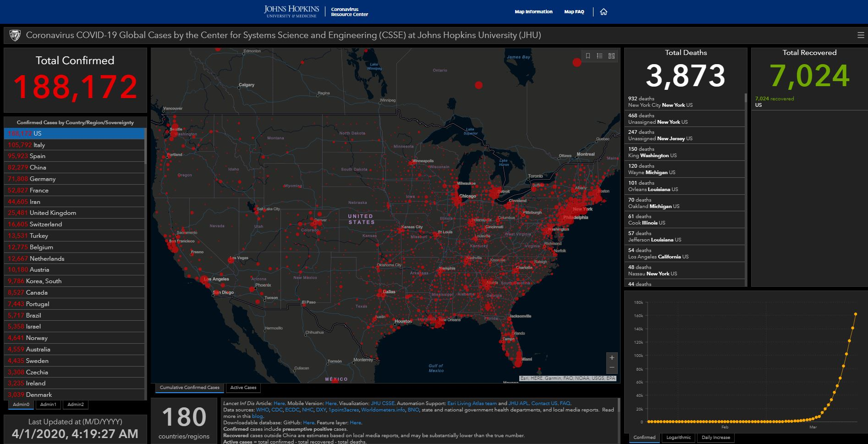Open the Coronavirus Resource Center link
This screenshot has width=868, height=444.
click(350, 12)
